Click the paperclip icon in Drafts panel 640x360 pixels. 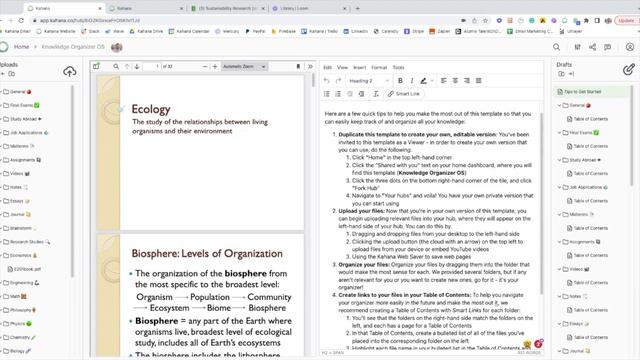click(629, 69)
